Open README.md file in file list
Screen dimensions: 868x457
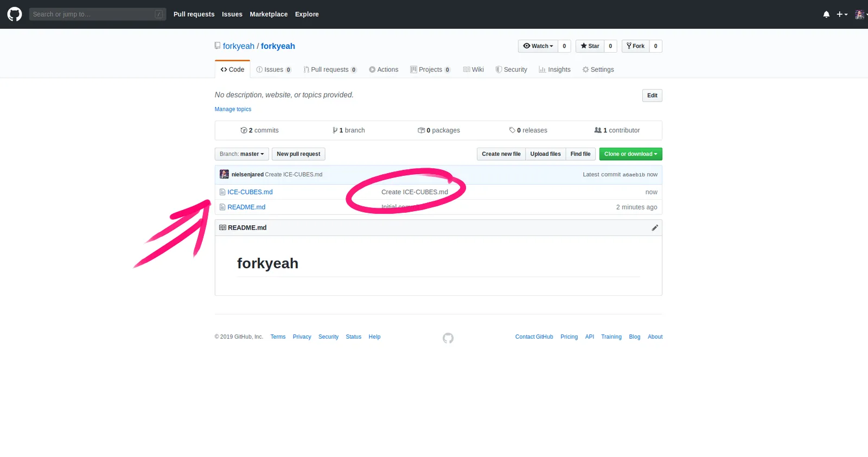pos(246,207)
